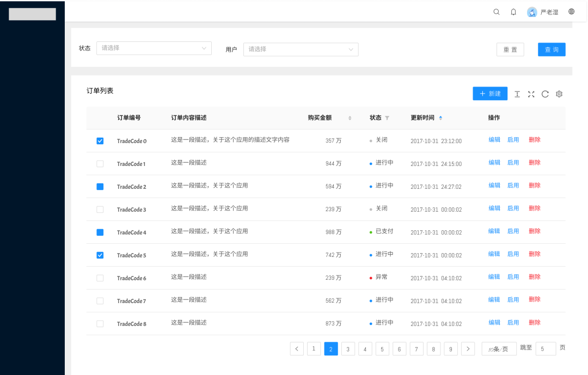Check the TradeCode 1 row checkbox
This screenshot has width=588, height=375.
tap(100, 163)
